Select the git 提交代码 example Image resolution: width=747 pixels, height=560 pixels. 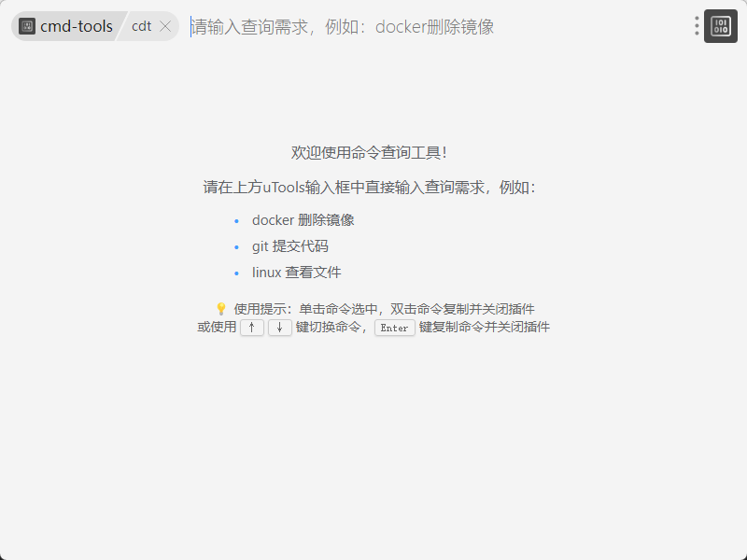coord(289,246)
